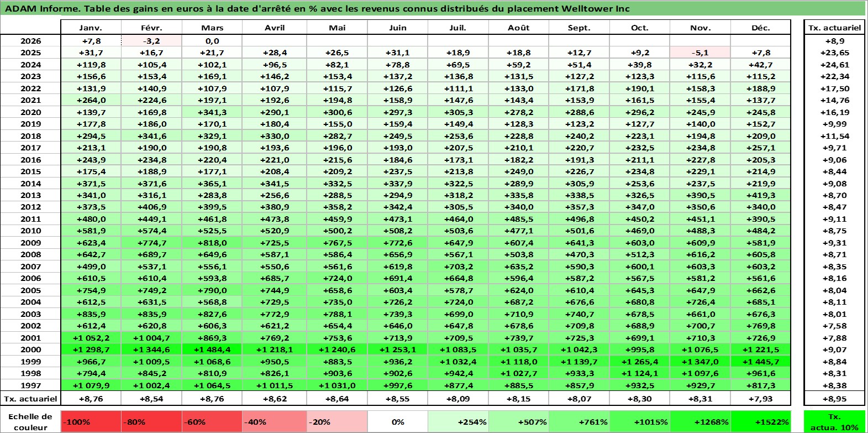The width and height of the screenshot is (868, 433).
Task: Select the 2000 year row label
Action: pyautogui.click(x=30, y=349)
